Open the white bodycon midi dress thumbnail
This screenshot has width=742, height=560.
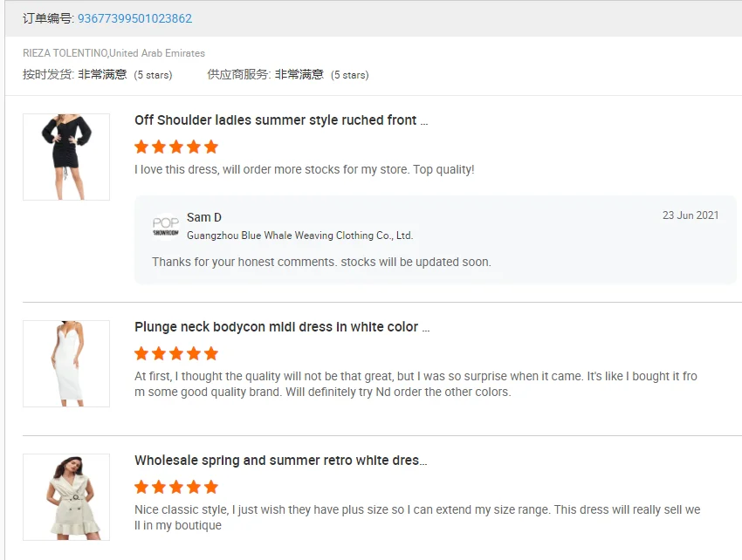(x=66, y=363)
